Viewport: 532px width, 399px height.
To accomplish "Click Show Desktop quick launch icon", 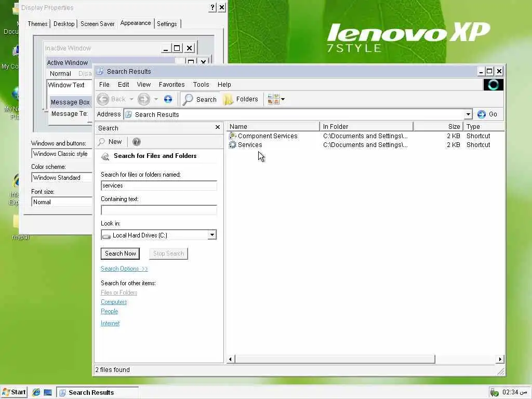I will pyautogui.click(x=48, y=393).
